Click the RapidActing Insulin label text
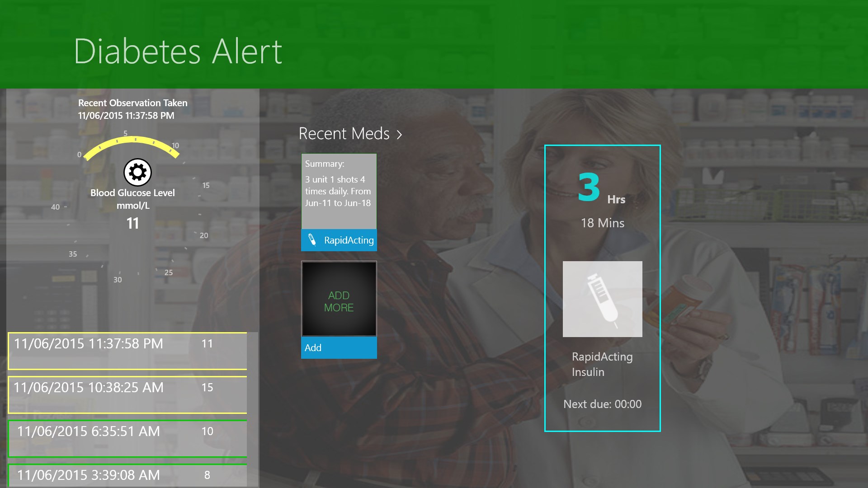The width and height of the screenshot is (868, 488). [602, 364]
